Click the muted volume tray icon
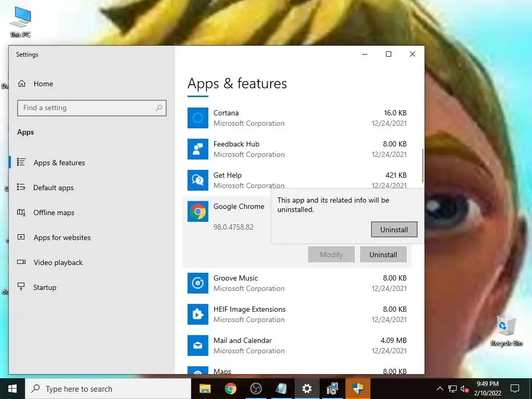 coord(465,389)
